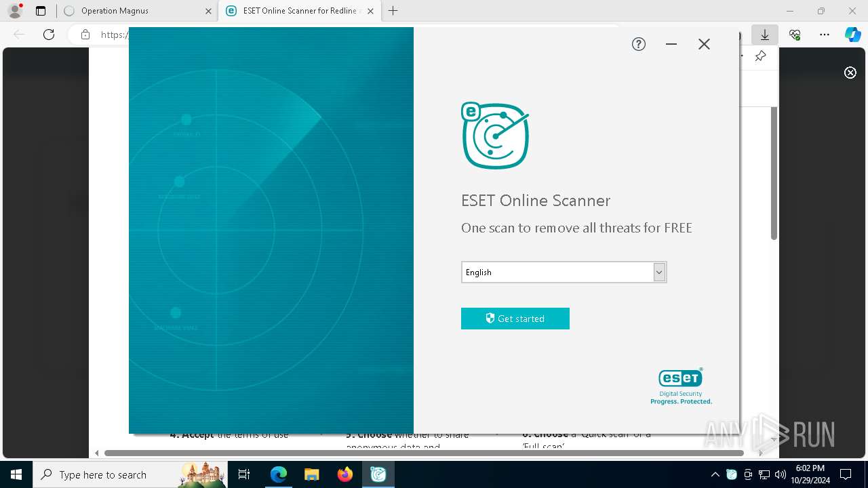868x488 pixels.
Task: Launch Firefox from taskbar
Action: point(344,474)
